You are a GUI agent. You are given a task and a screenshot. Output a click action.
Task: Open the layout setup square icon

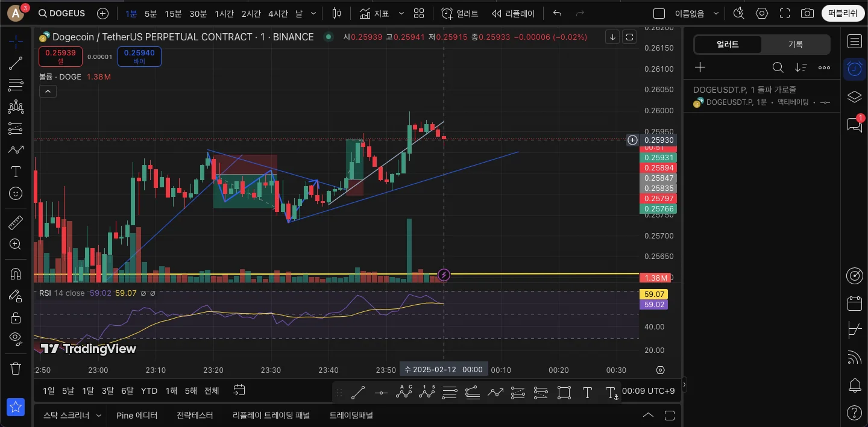[x=659, y=13]
